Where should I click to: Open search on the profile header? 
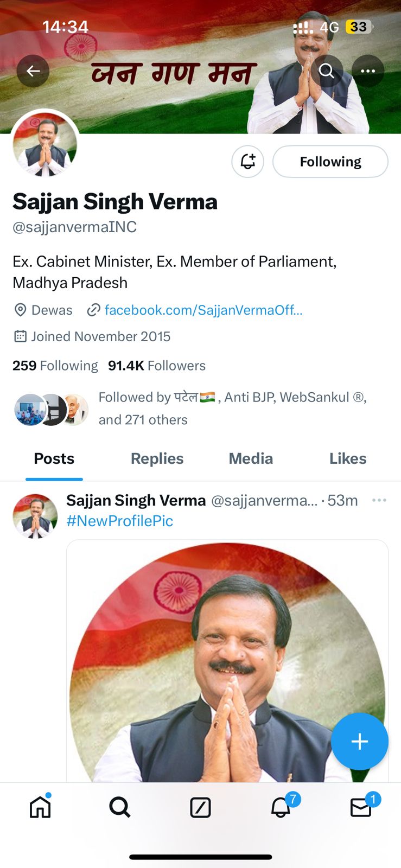(x=327, y=71)
